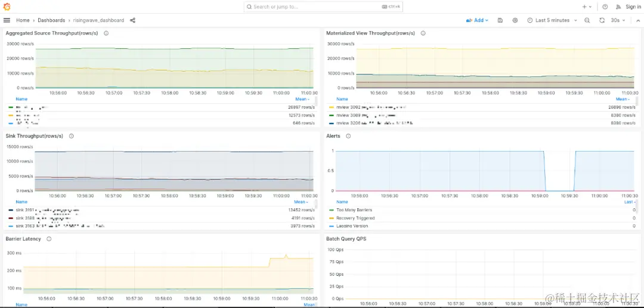
Task: Open the Add panel dropdown
Action: (x=477, y=20)
